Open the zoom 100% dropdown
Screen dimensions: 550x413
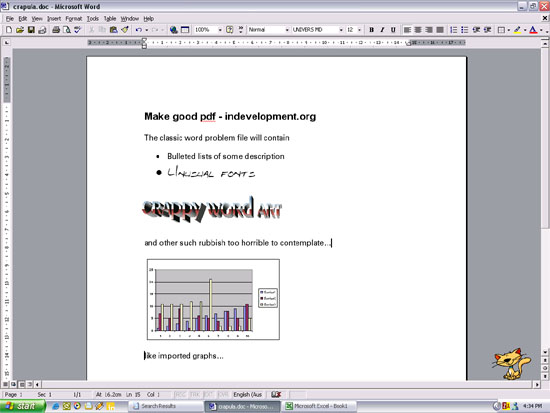pos(220,30)
